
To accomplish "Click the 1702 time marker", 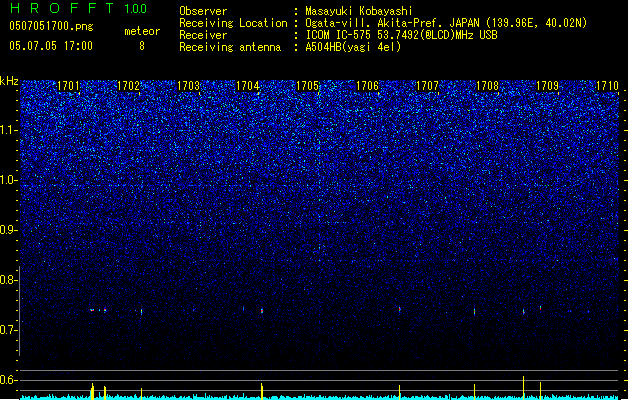I will [x=128, y=86].
